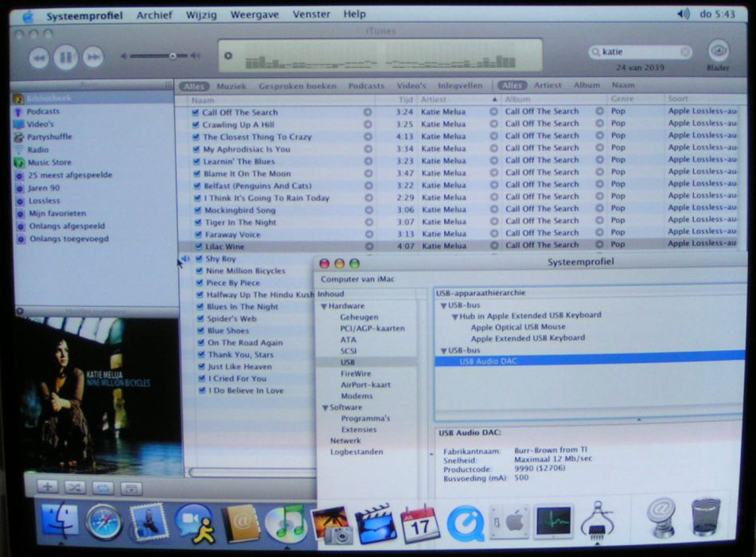Image resolution: width=756 pixels, height=557 pixels.
Task: Toggle the 'I Do Believe In Love' checkbox
Action: click(x=202, y=390)
